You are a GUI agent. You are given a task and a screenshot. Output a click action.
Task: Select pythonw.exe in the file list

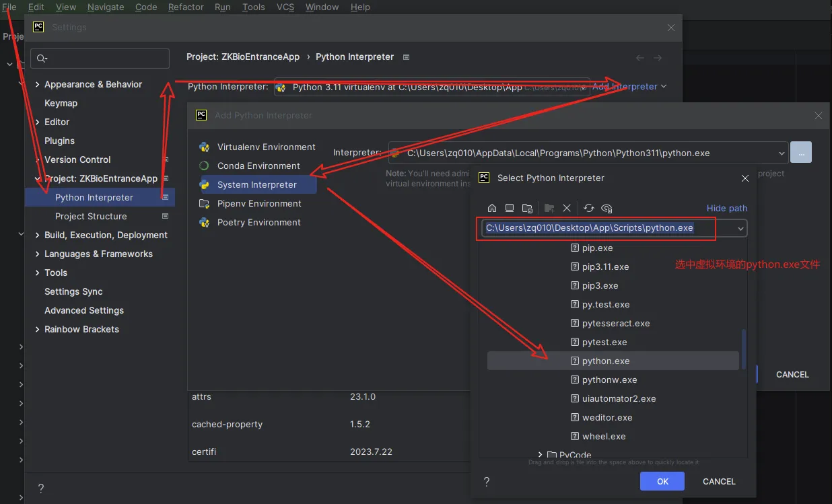coord(609,380)
